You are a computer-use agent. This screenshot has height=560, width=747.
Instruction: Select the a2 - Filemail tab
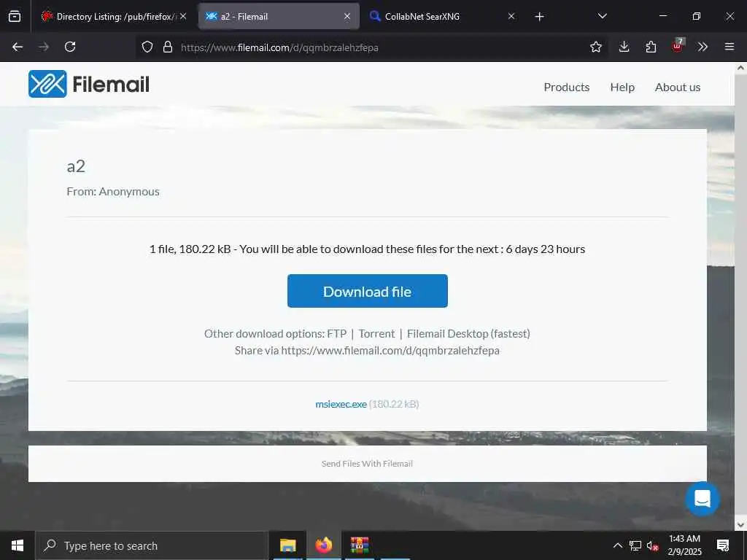click(x=278, y=17)
